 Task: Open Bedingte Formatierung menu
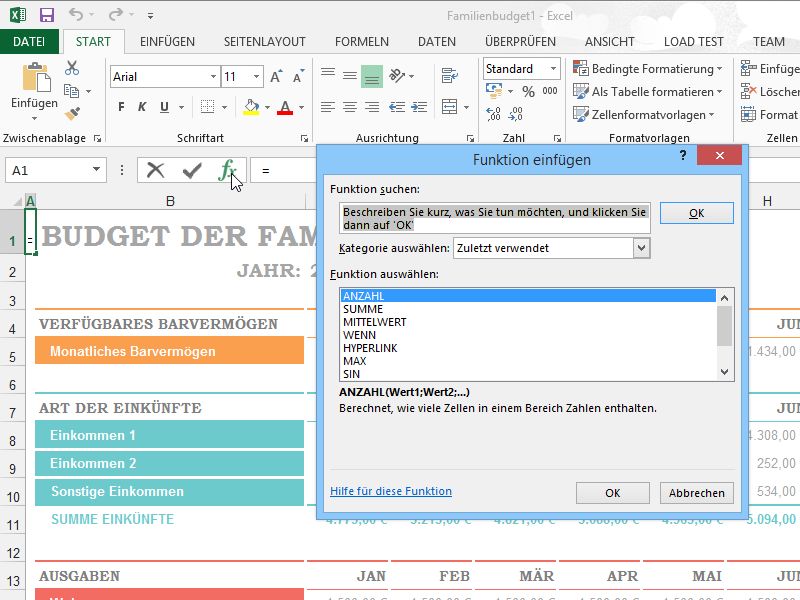point(647,68)
